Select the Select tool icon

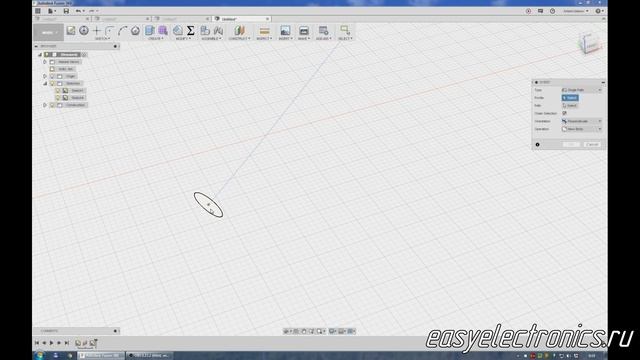(345, 30)
